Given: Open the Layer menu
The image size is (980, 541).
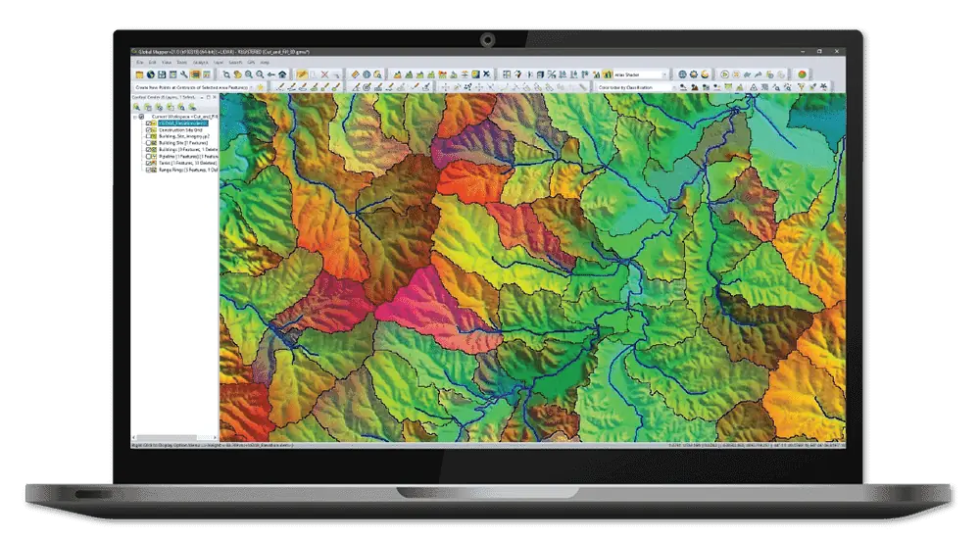Looking at the screenshot, I should (x=219, y=63).
